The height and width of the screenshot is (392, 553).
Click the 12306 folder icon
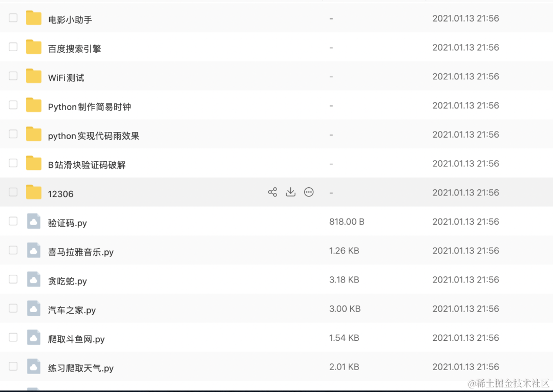34,192
